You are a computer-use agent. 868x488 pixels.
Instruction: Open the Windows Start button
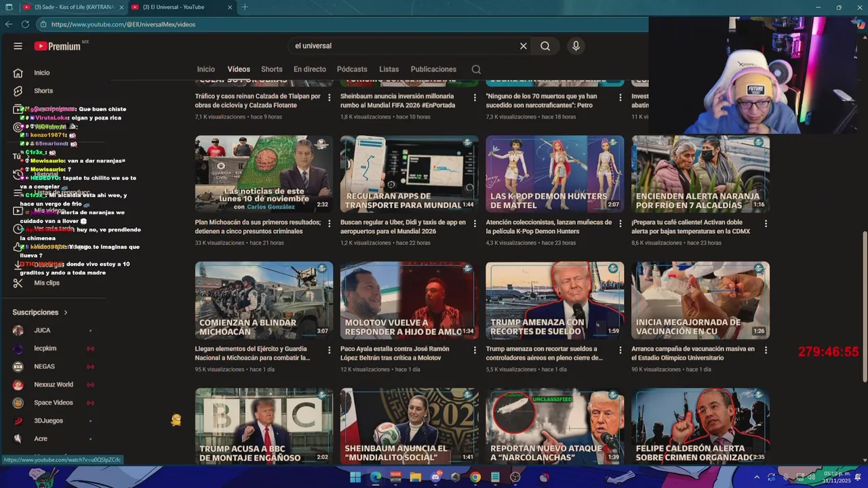pyautogui.click(x=355, y=477)
